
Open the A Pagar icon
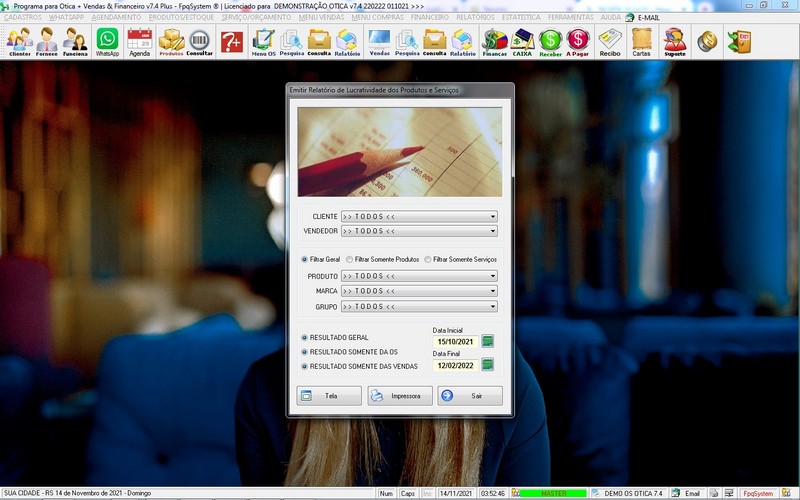click(x=577, y=41)
